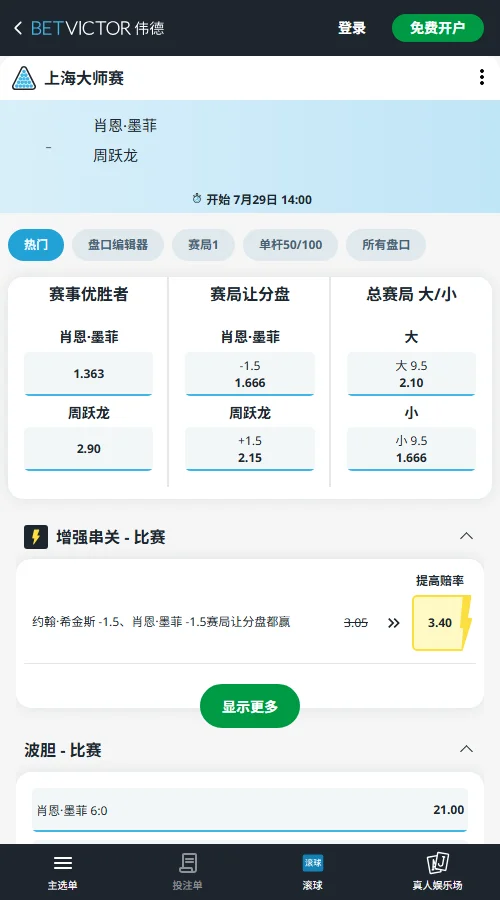This screenshot has height=900, width=500.
Task: Click the player name 肖恩·墨菲 in match header
Action: pyautogui.click(x=125, y=126)
